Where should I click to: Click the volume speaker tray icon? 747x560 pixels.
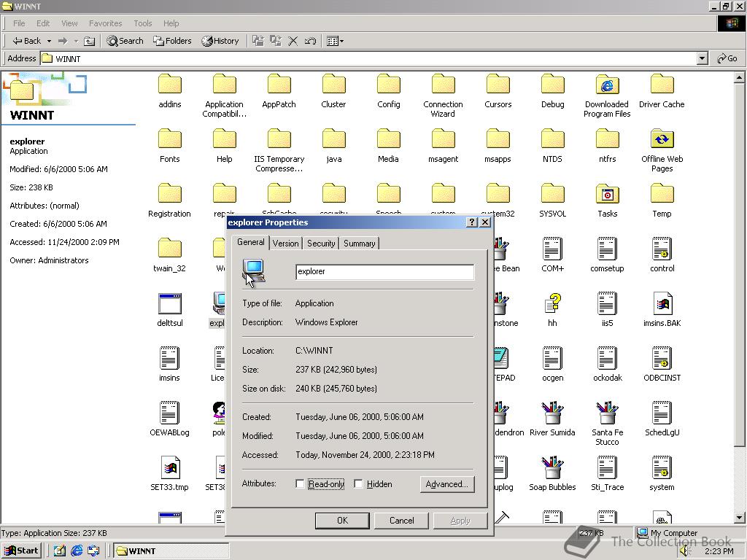[685, 551]
